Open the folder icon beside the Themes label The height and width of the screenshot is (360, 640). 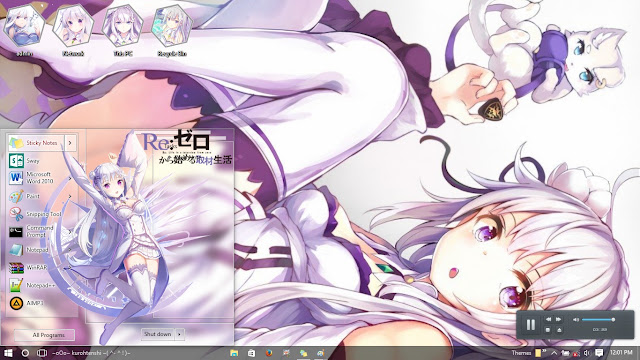pos(538,353)
